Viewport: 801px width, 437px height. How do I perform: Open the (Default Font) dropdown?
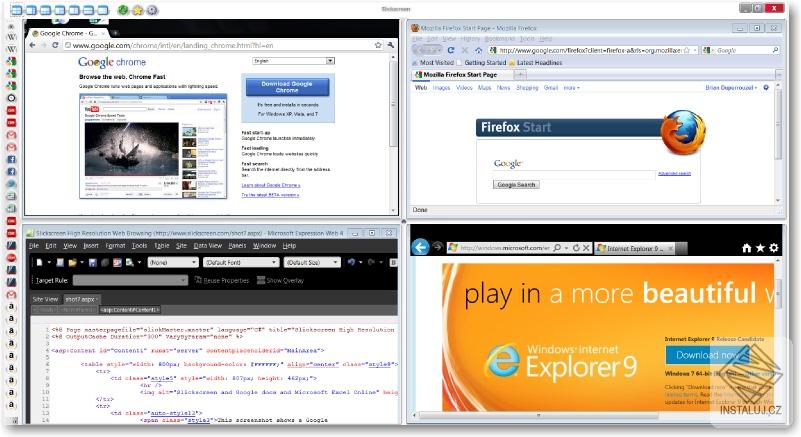(x=241, y=262)
